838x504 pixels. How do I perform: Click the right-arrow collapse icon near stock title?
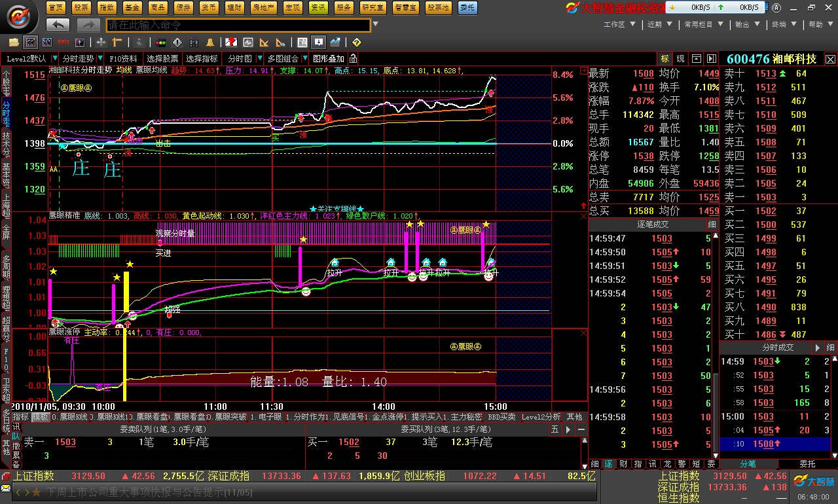[710, 59]
